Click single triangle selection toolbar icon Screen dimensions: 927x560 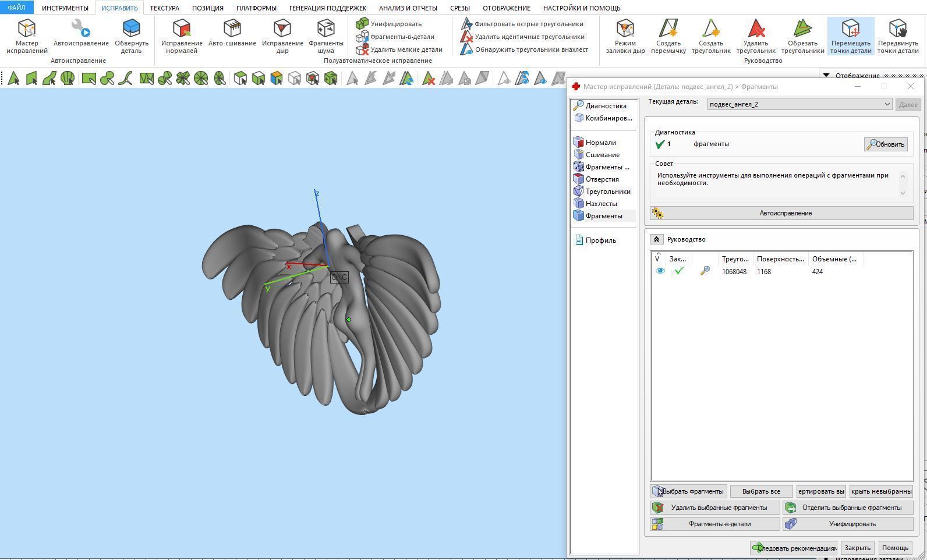(13, 78)
